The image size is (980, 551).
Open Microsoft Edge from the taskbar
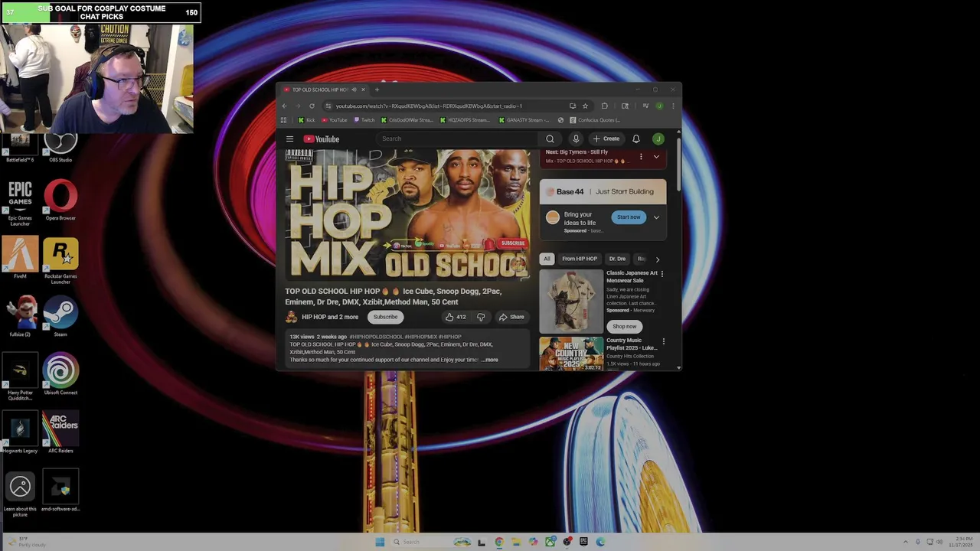600,542
